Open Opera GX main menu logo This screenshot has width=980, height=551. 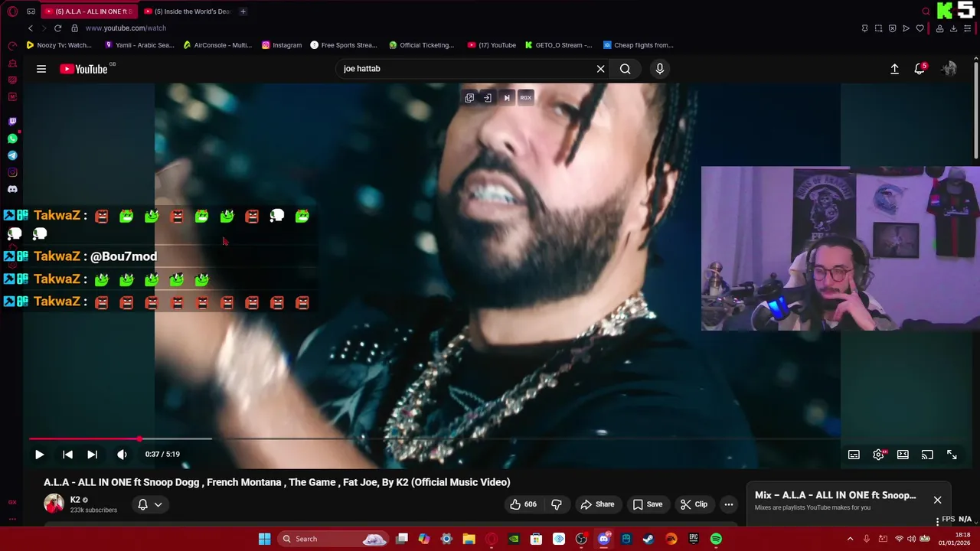point(12,11)
